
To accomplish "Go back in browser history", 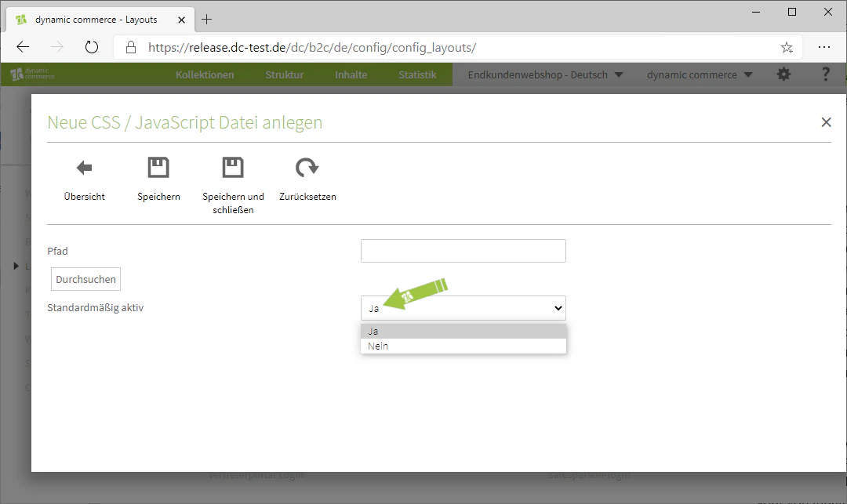I will (x=23, y=48).
